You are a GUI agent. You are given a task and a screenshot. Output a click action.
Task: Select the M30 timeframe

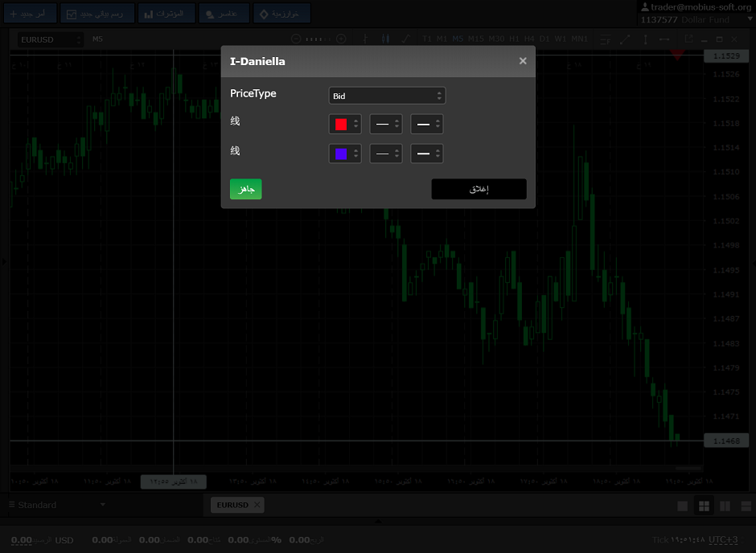pos(496,39)
